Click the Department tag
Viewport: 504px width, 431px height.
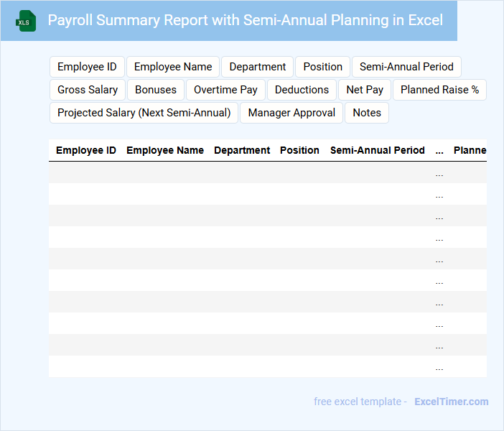(257, 67)
